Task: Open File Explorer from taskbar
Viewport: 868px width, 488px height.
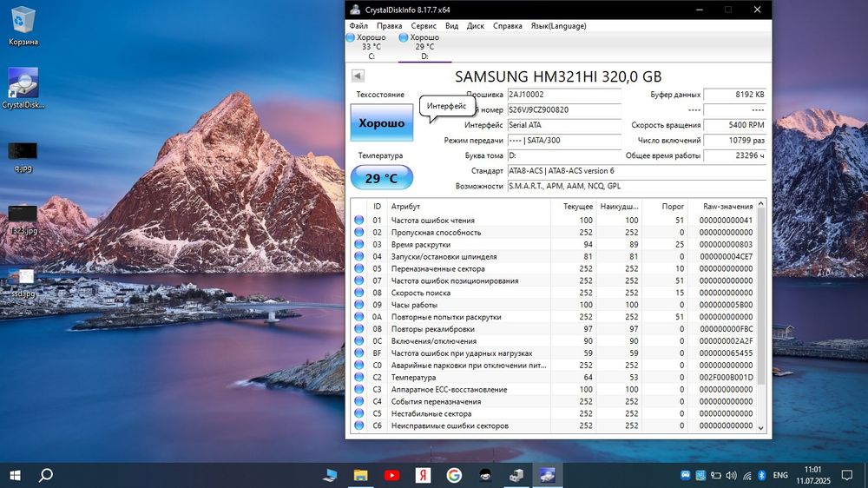Action: pos(360,475)
